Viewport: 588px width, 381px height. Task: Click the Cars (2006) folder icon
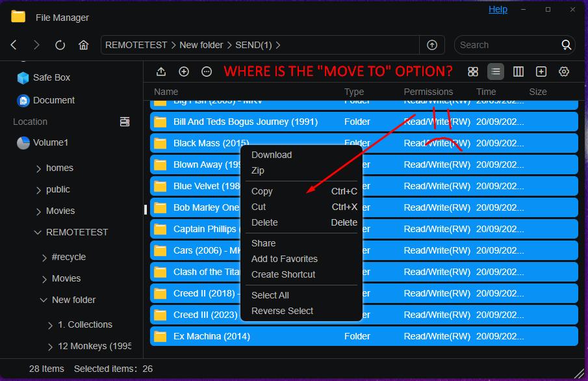160,250
